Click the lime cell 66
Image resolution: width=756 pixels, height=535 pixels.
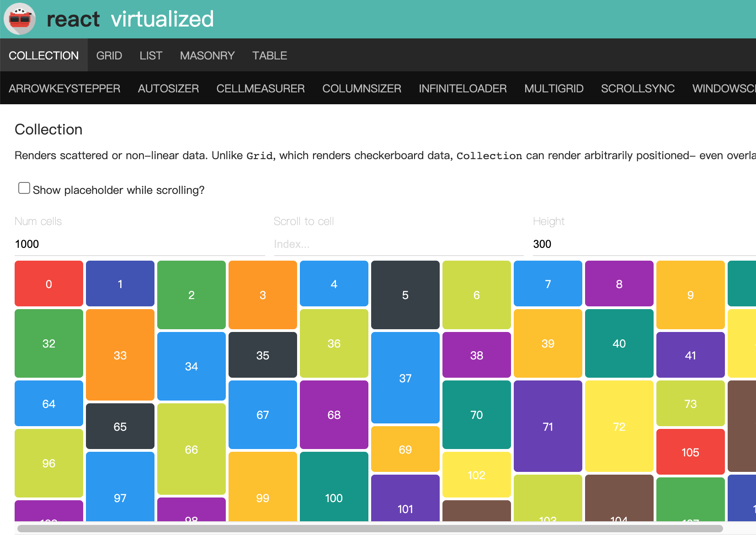point(192,449)
